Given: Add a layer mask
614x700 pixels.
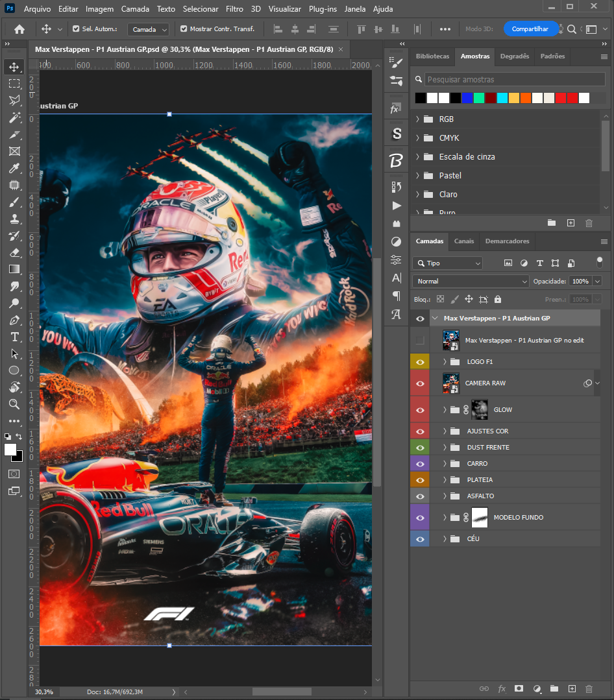Looking at the screenshot, I should click(519, 688).
